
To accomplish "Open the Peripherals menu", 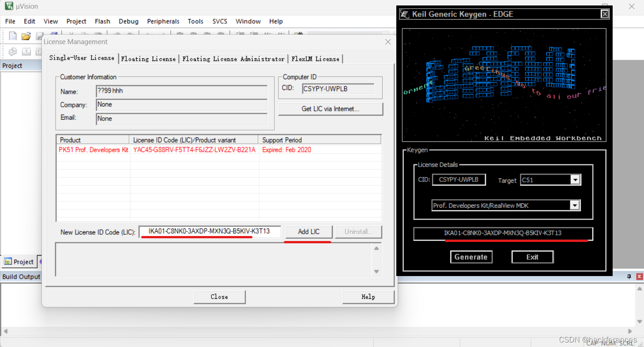I will (x=163, y=21).
